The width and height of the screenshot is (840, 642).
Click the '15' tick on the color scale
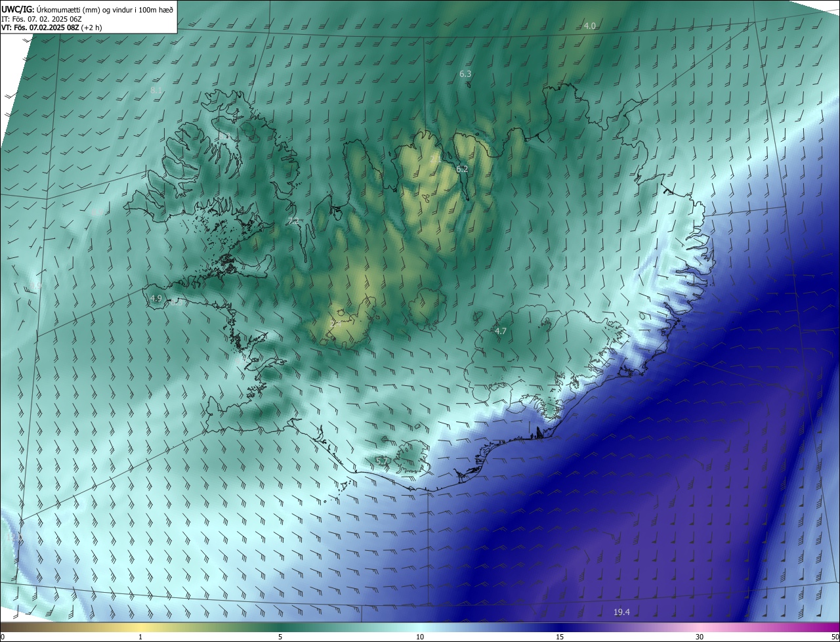560,637
